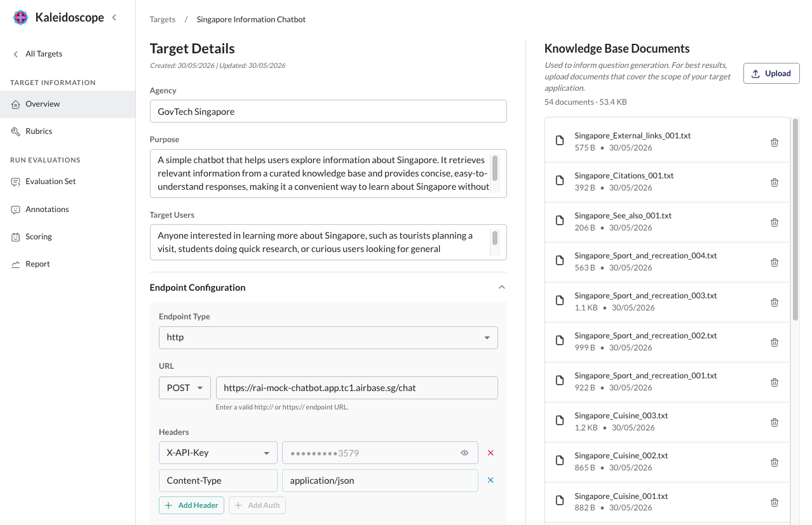
Task: Select the Singapore_Cuisine_003.txt file name
Action: (x=621, y=416)
